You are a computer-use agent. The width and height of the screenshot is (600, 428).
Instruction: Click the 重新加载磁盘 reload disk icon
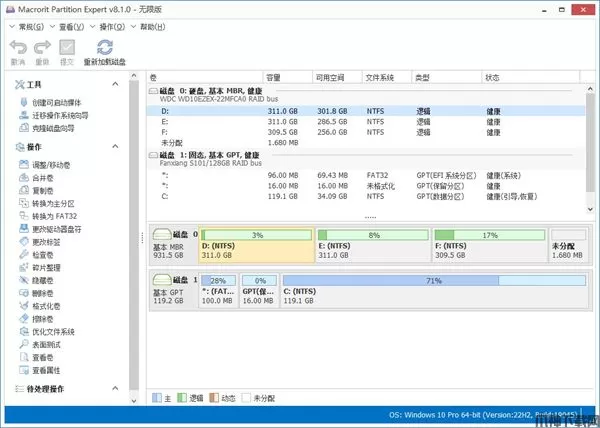(x=104, y=47)
